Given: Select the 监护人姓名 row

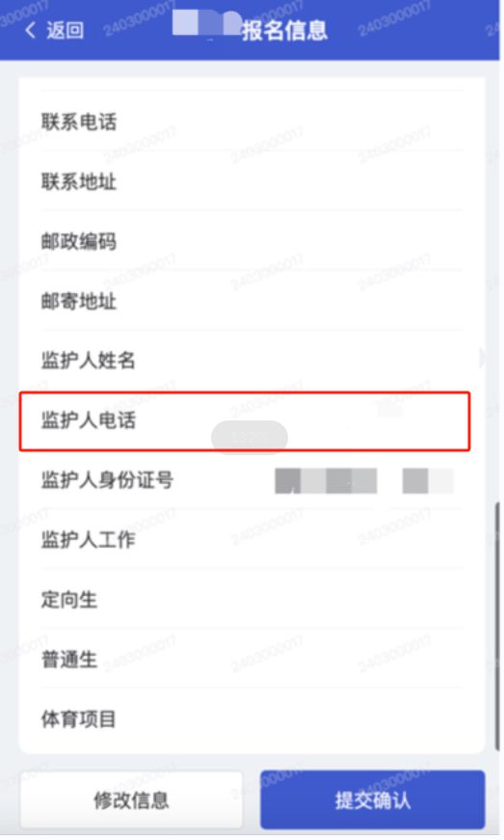Looking at the screenshot, I should pos(252,361).
